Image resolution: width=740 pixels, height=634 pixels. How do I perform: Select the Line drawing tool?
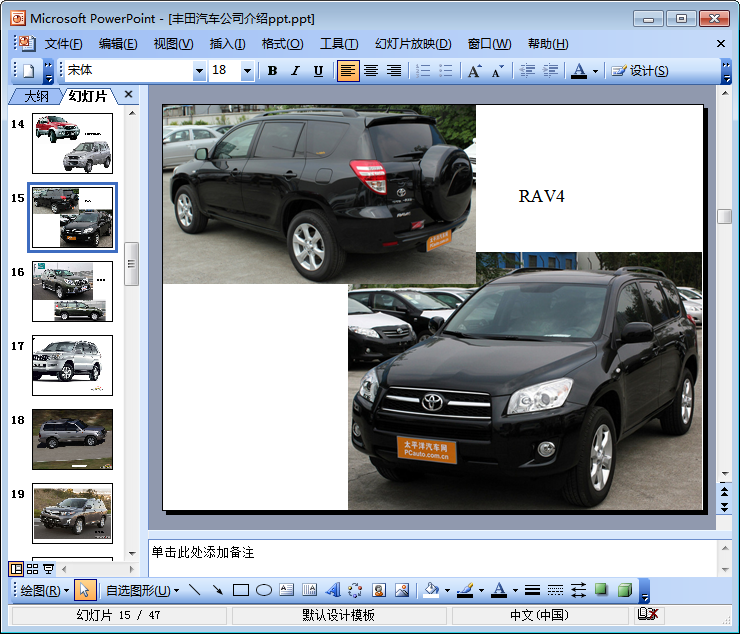194,590
